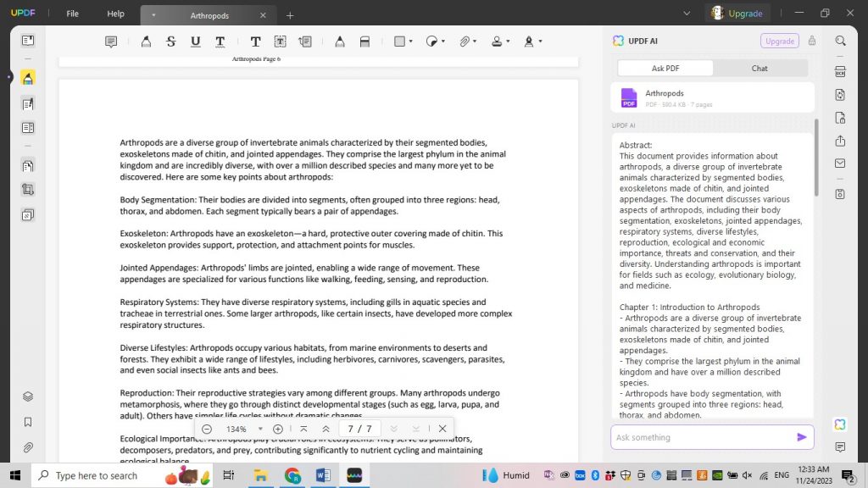868x488 pixels.
Task: Select the Eraser tool
Action: click(x=363, y=41)
